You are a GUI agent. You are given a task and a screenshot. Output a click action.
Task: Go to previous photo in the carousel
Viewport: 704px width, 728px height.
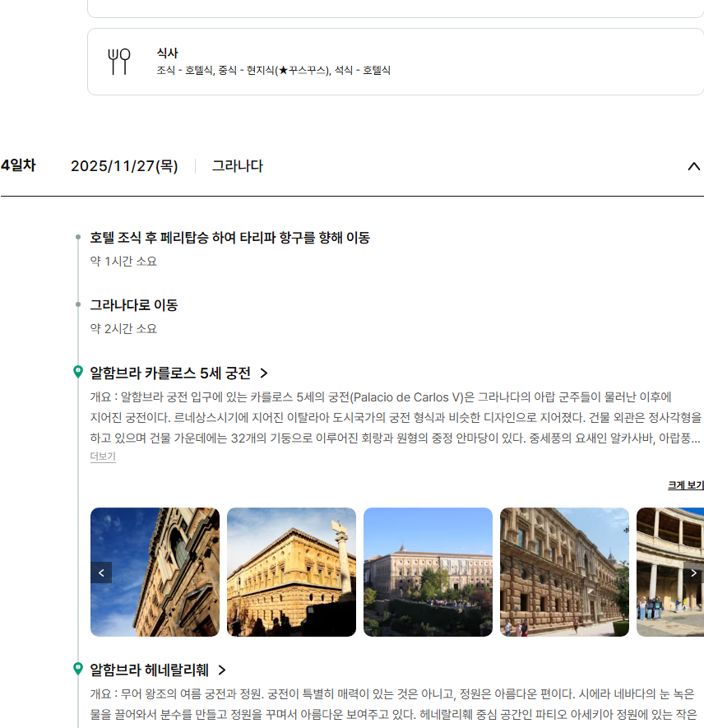[101, 573]
